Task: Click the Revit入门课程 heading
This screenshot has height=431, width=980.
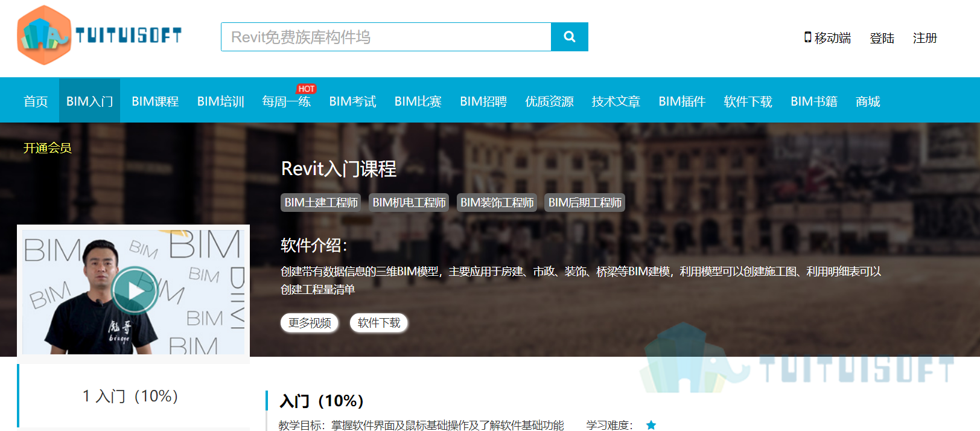Action: tap(339, 169)
